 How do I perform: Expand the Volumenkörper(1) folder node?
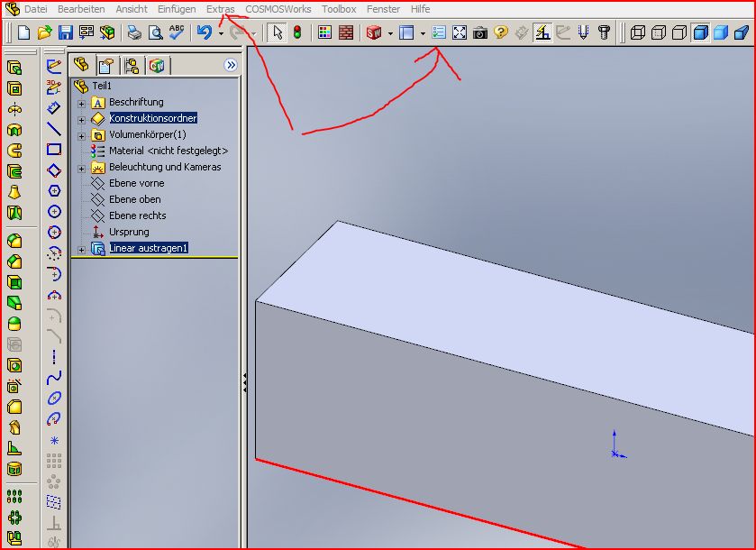pos(81,135)
